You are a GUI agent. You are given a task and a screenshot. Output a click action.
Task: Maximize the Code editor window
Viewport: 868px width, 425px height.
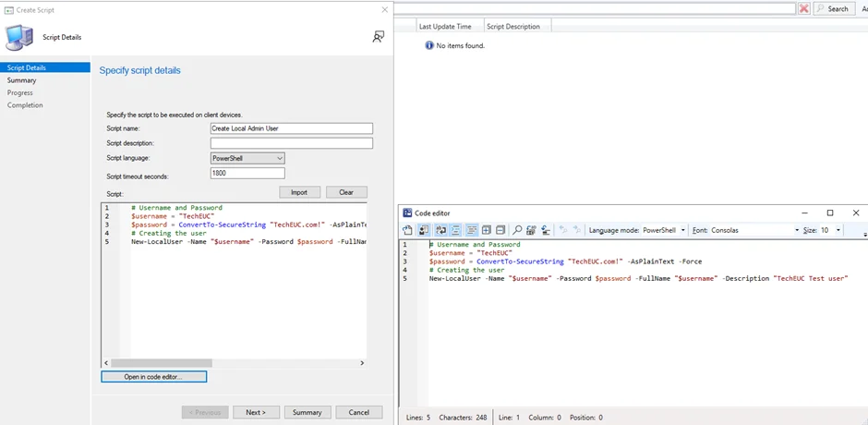(x=830, y=212)
